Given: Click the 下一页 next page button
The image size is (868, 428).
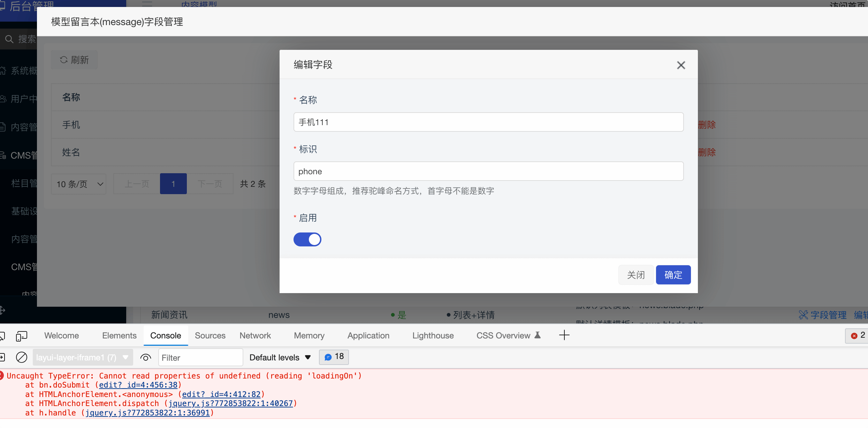Looking at the screenshot, I should point(210,184).
